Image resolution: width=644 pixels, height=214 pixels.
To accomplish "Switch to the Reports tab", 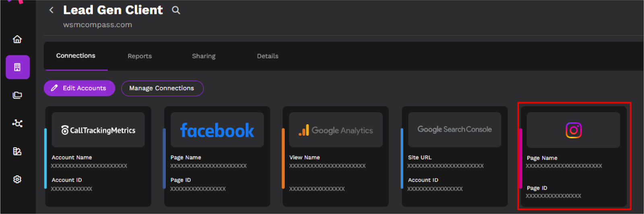I will [140, 56].
